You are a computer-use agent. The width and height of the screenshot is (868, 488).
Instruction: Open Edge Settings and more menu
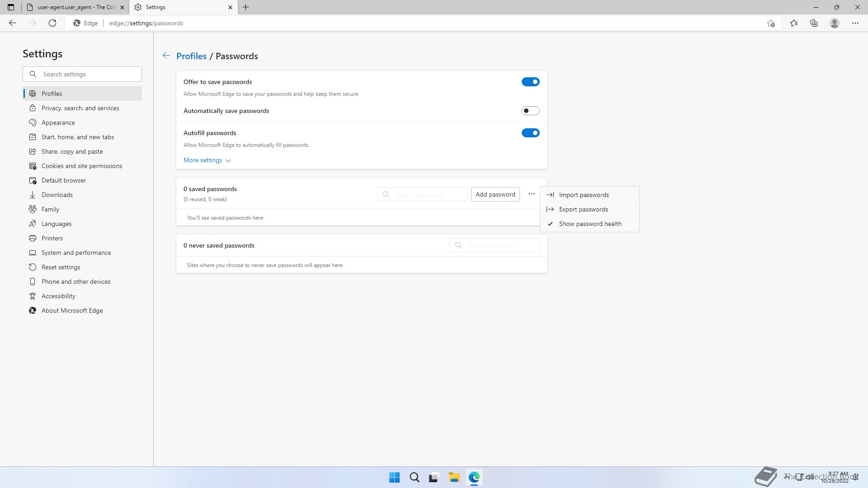pyautogui.click(x=855, y=23)
